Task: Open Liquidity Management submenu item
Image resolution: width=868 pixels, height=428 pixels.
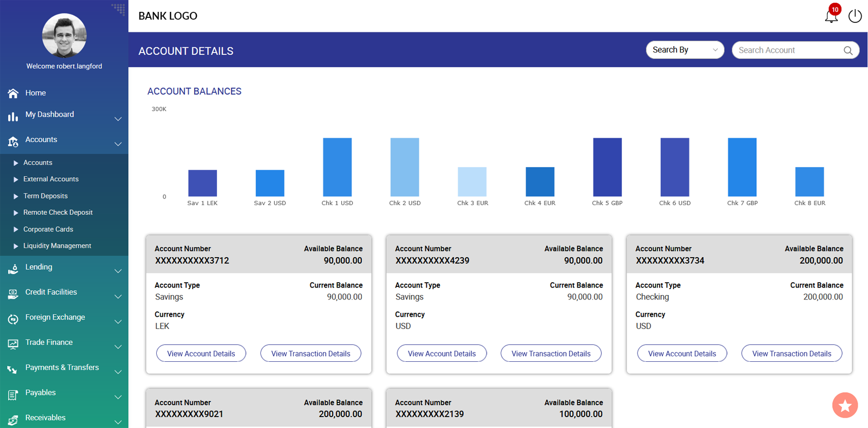Action: [57, 246]
